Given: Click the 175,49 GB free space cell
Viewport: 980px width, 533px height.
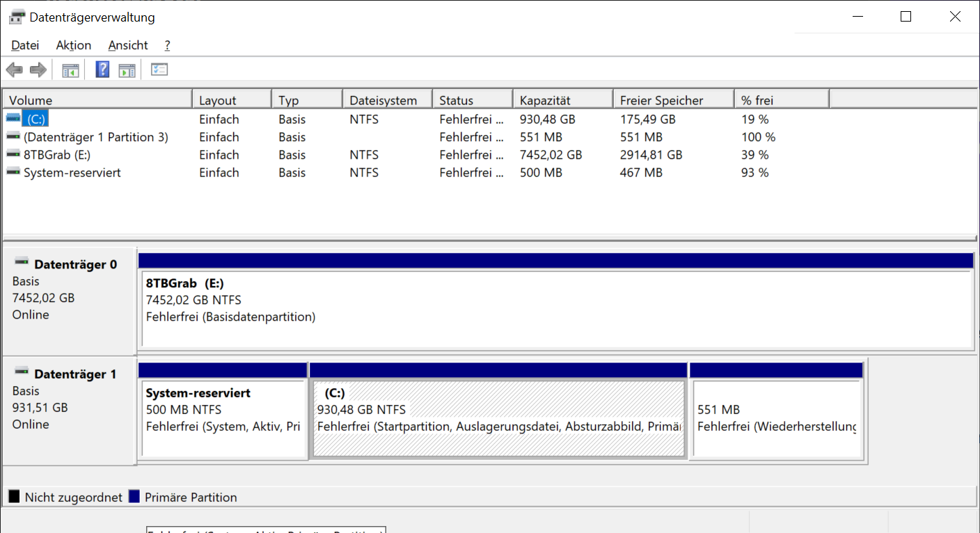Looking at the screenshot, I should (648, 119).
